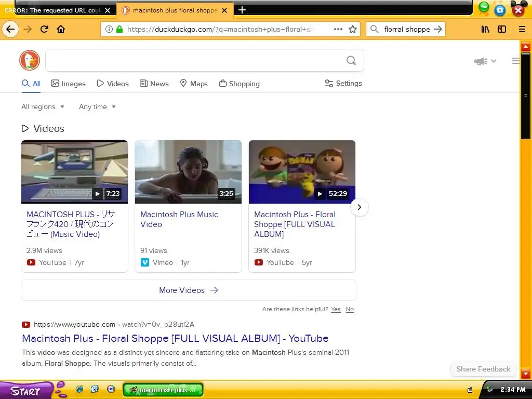
Task: Open the Maps results tab
Action: (x=194, y=84)
